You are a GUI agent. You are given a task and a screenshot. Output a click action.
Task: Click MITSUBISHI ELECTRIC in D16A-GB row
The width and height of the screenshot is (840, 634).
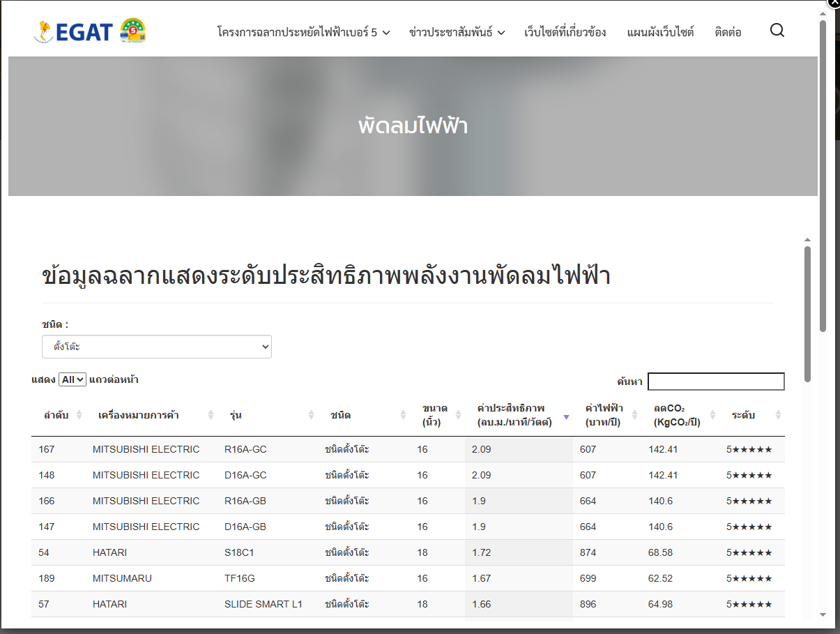[146, 527]
